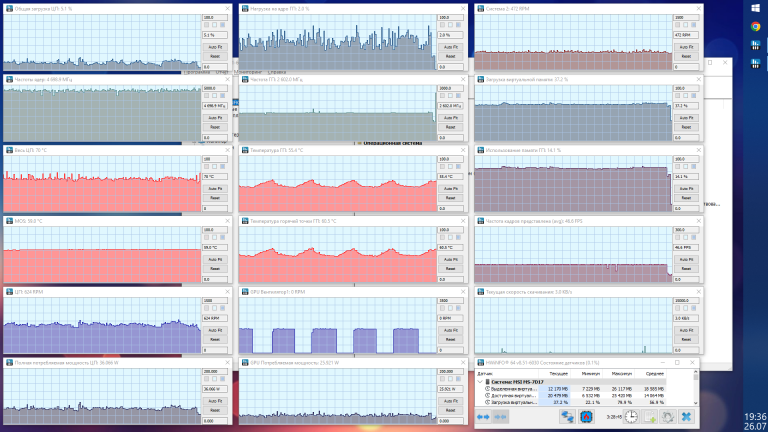Maximize the HWiNFO sensors status window

[677, 363]
